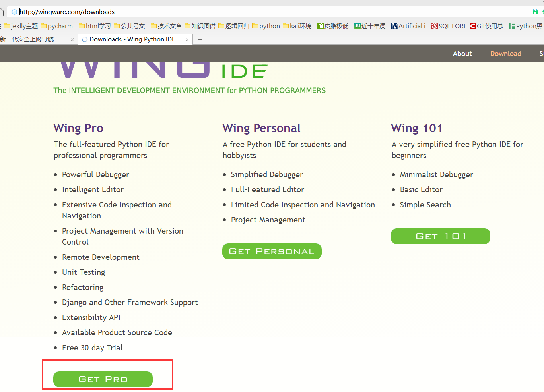Click the 'Basic Editor' list item
Viewport: 544px width, 392px height.
(x=421, y=189)
